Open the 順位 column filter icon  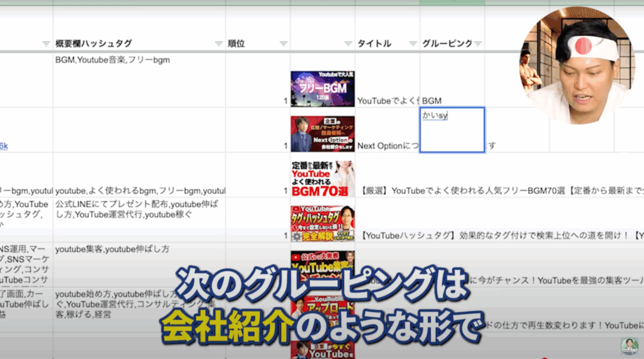click(x=283, y=43)
